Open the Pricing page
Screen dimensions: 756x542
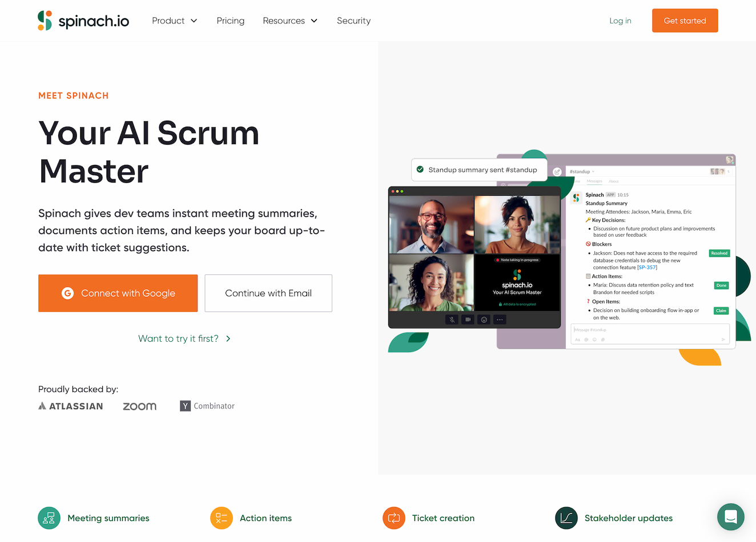pos(231,21)
